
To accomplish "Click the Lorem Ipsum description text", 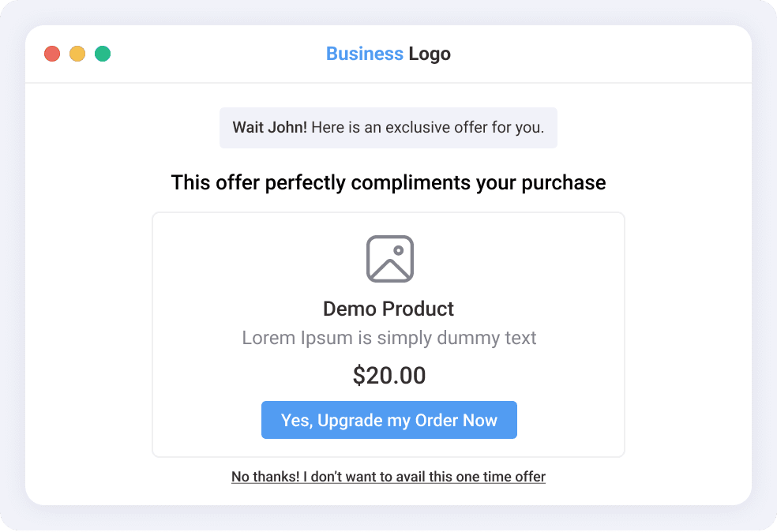I will pos(389,338).
